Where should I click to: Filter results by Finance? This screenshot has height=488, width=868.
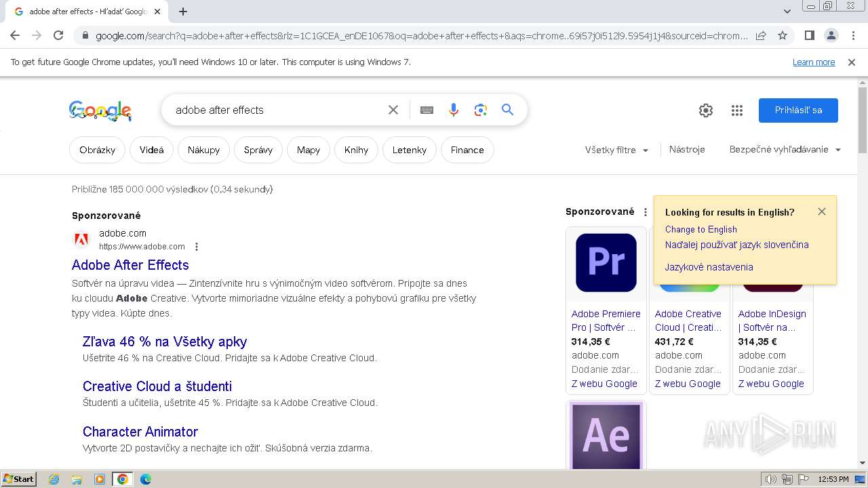467,150
